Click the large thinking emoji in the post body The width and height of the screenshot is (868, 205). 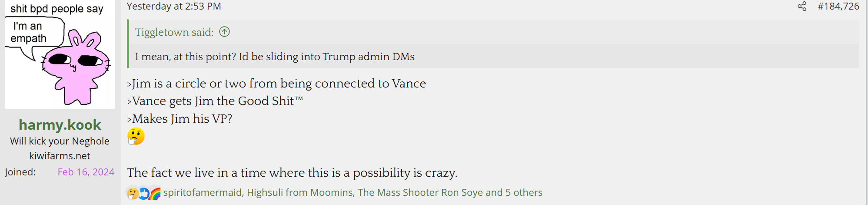136,137
